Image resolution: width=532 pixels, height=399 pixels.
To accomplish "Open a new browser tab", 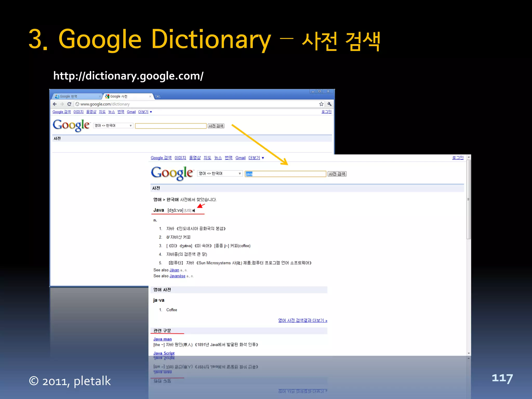I will tap(158, 96).
